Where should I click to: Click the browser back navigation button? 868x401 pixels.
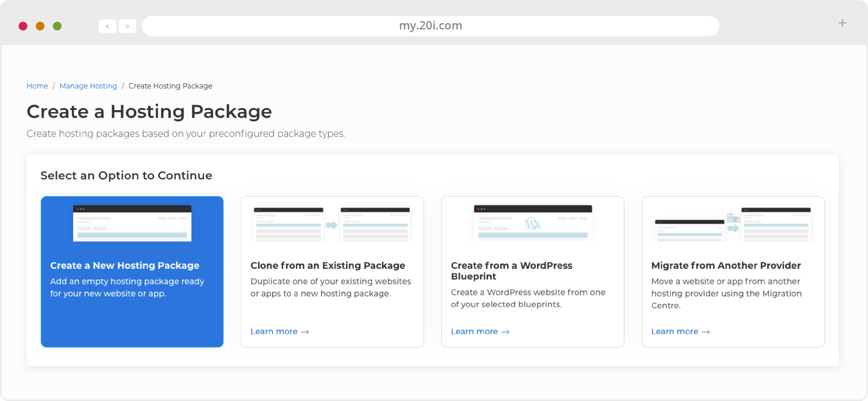(x=108, y=25)
